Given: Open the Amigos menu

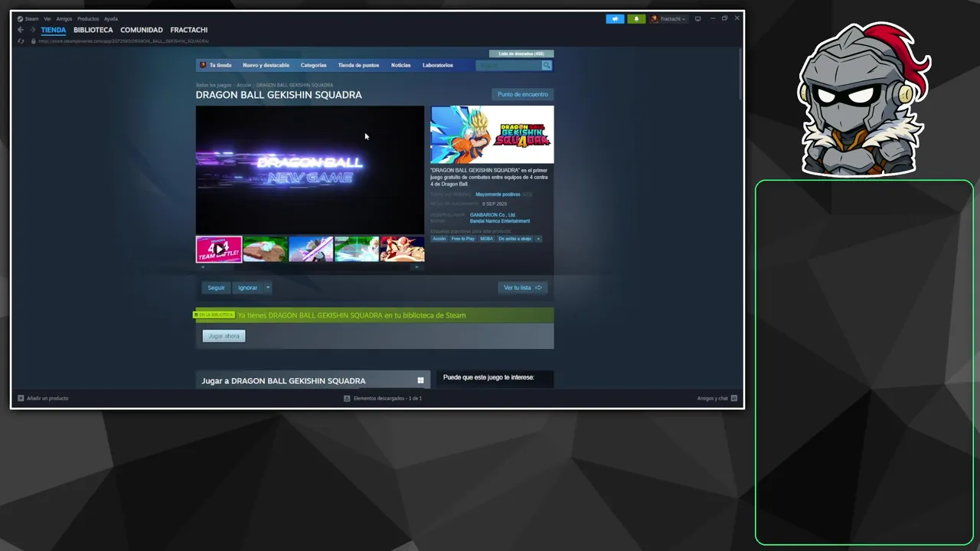Looking at the screenshot, I should (64, 18).
